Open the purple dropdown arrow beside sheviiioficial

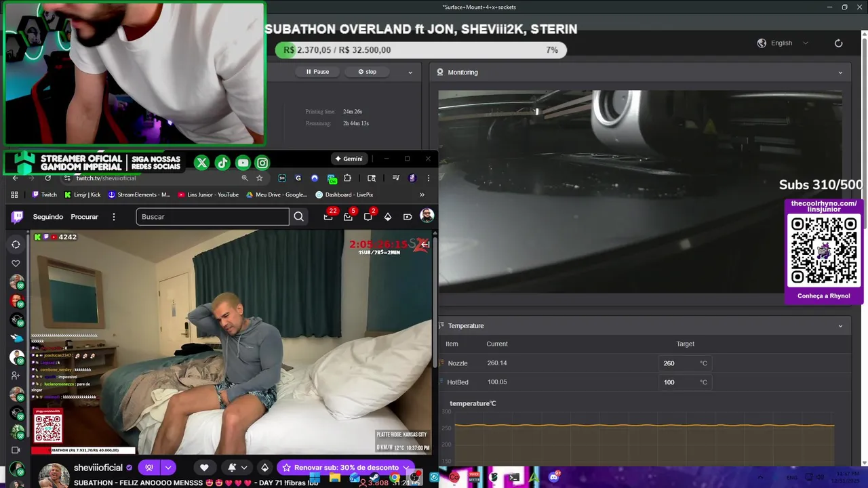[x=167, y=468]
